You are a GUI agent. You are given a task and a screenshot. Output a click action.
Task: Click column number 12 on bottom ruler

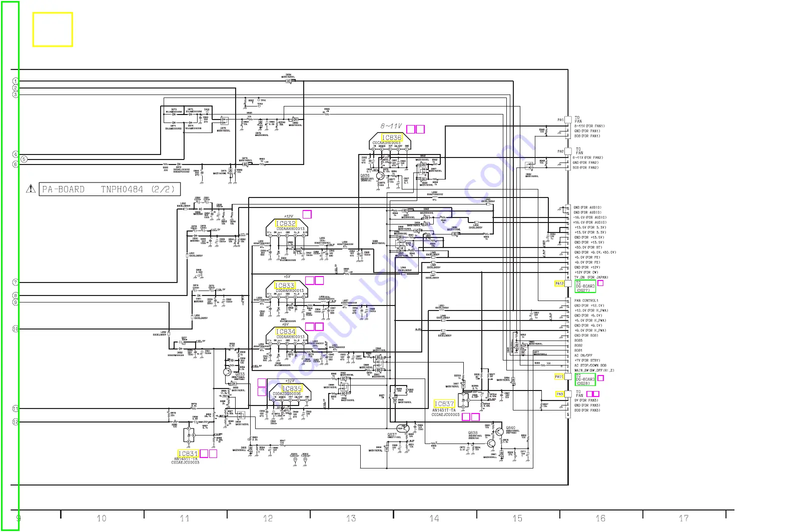tap(268, 518)
